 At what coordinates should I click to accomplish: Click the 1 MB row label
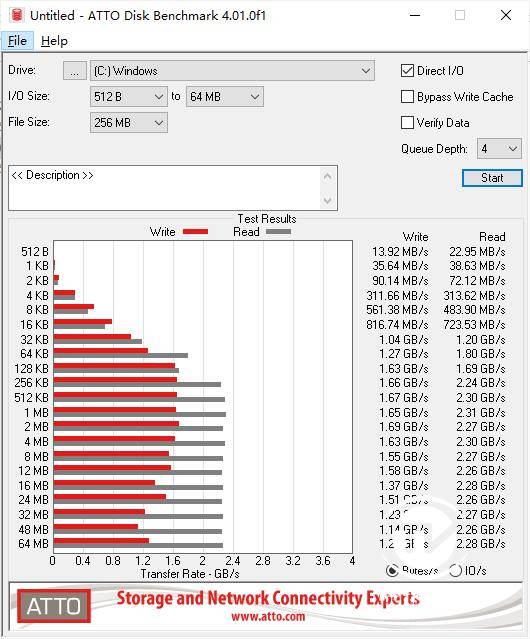click(x=36, y=412)
